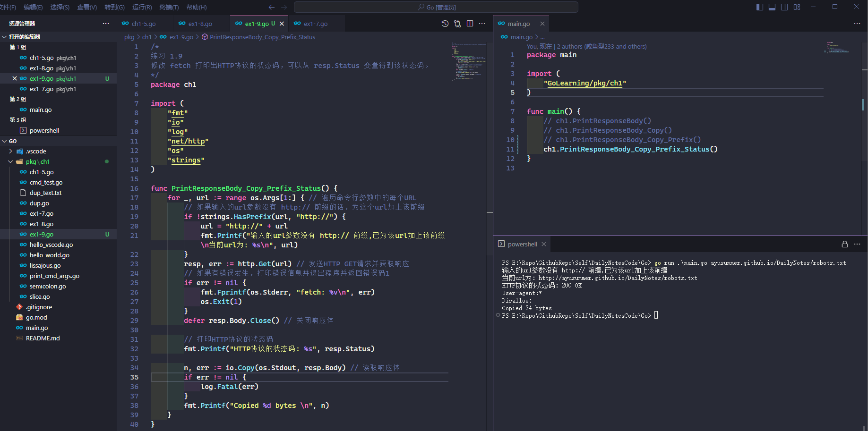The width and height of the screenshot is (868, 431).
Task: Click the ch1 breadcrumb segment
Action: [x=147, y=37]
